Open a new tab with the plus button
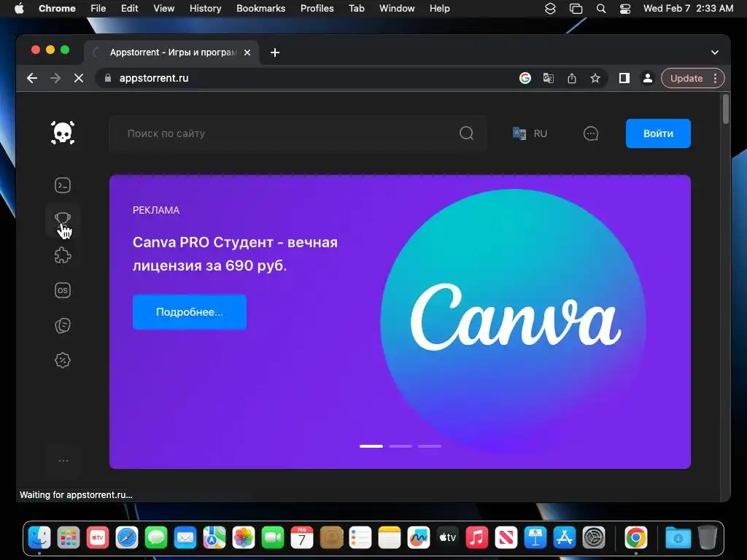The image size is (747, 560). 275,52
